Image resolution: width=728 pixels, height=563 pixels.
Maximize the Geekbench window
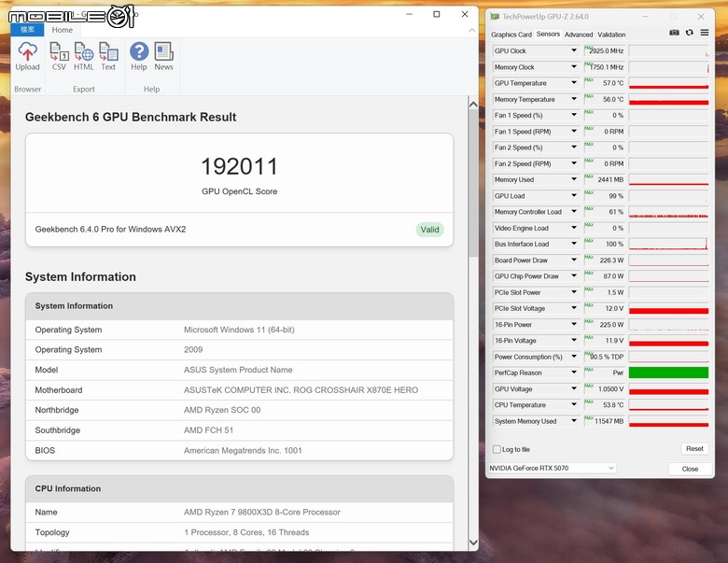point(437,14)
